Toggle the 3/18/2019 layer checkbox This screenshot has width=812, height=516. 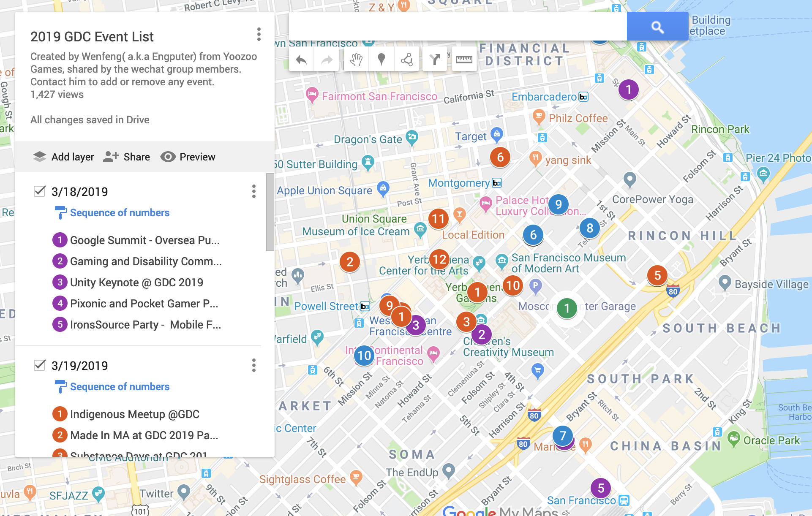(39, 191)
